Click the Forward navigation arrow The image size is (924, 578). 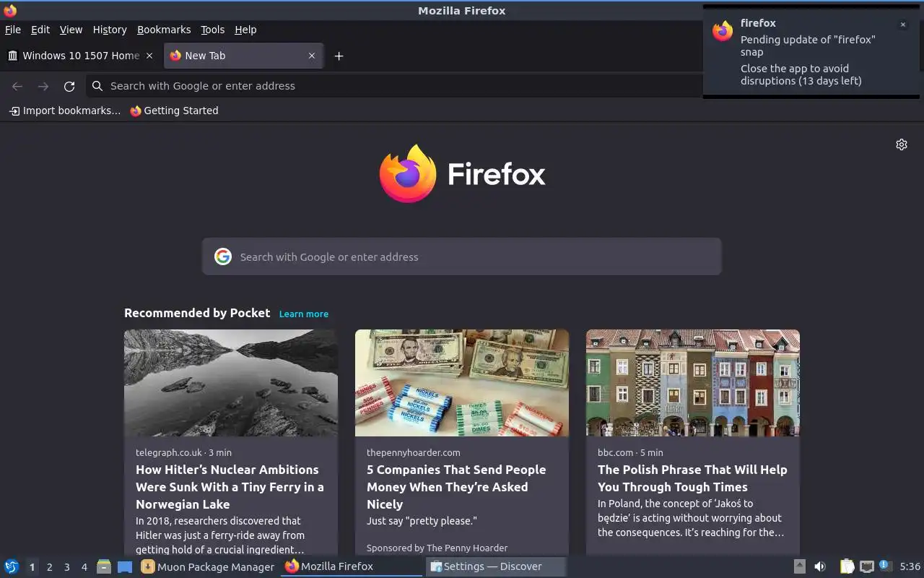(43, 86)
